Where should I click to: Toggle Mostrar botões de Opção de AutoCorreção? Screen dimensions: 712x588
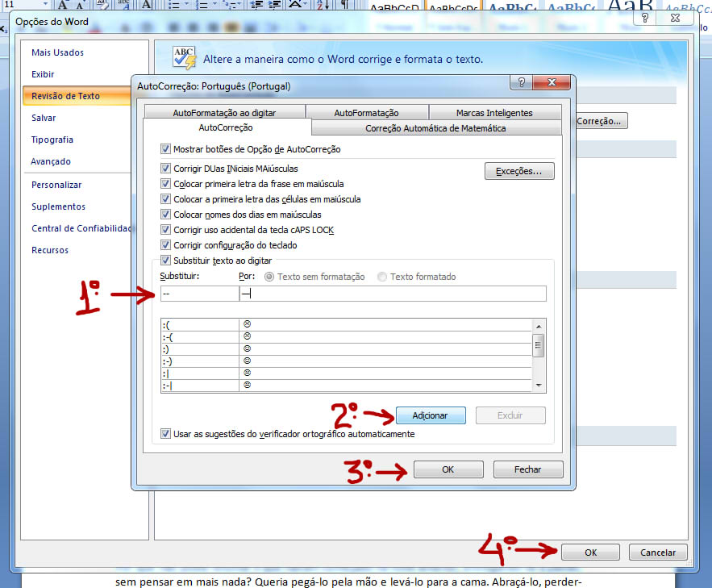(x=165, y=149)
